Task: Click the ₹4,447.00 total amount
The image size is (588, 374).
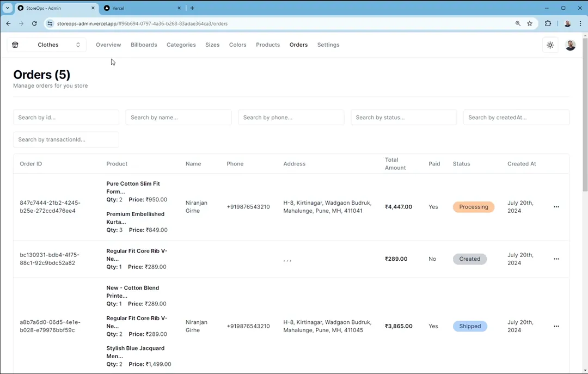Action: [x=398, y=207]
